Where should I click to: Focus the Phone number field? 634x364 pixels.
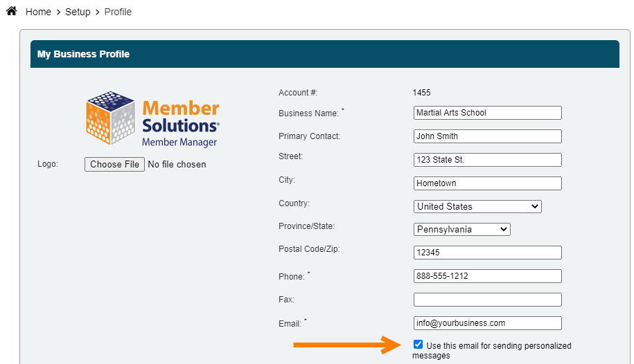[487, 276]
